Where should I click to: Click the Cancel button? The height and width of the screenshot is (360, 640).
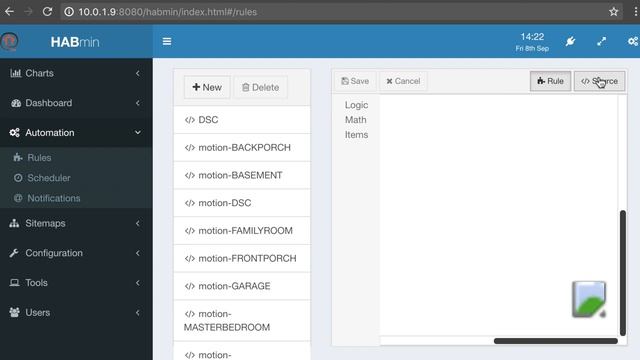pos(403,81)
